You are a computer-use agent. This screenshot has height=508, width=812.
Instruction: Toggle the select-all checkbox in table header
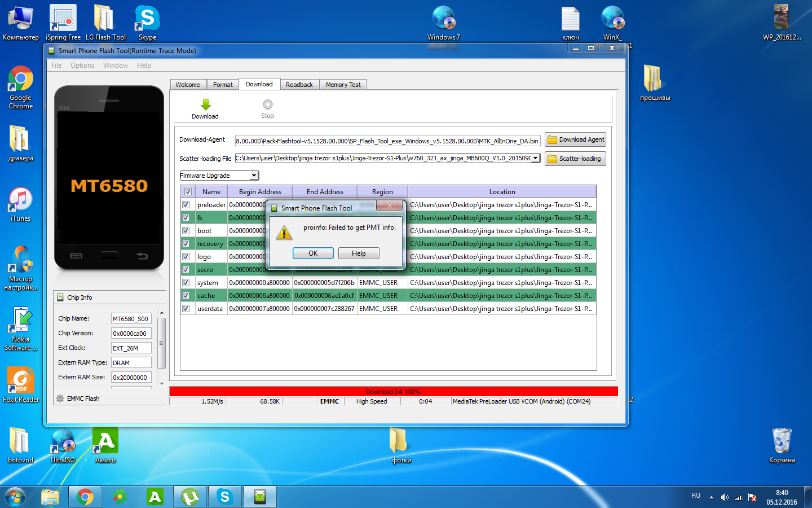[188, 192]
